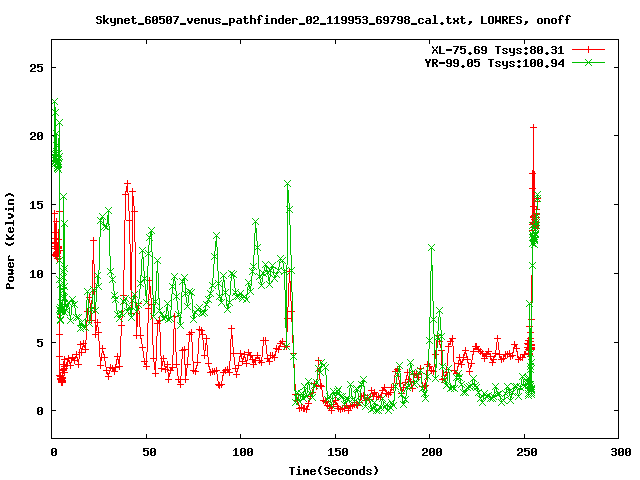Click the green legend line sample for YR
640x480 pixels.
pyautogui.click(x=588, y=62)
